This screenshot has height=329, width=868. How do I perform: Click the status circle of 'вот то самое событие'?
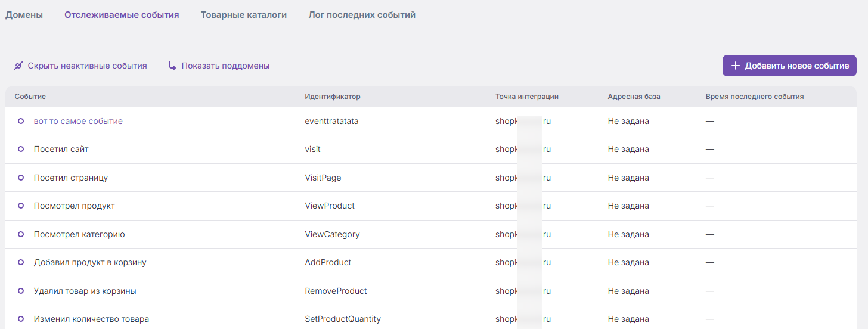pos(21,121)
